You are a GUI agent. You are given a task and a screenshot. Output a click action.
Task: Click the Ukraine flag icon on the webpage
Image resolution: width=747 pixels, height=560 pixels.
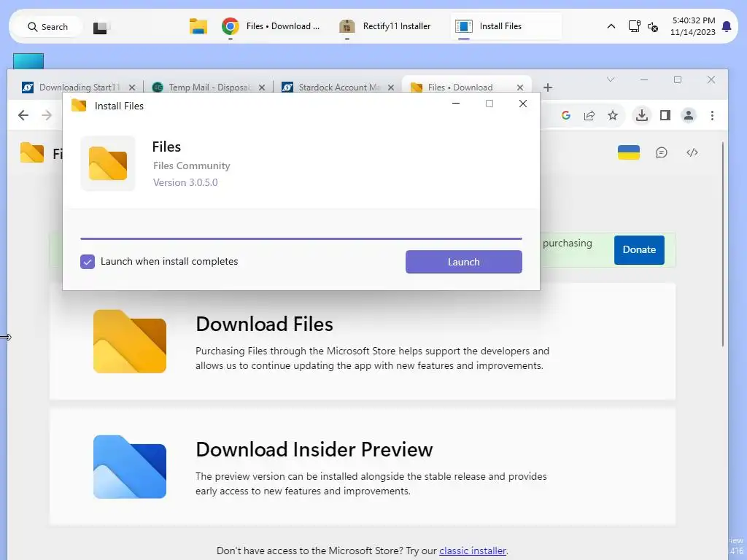click(x=628, y=152)
